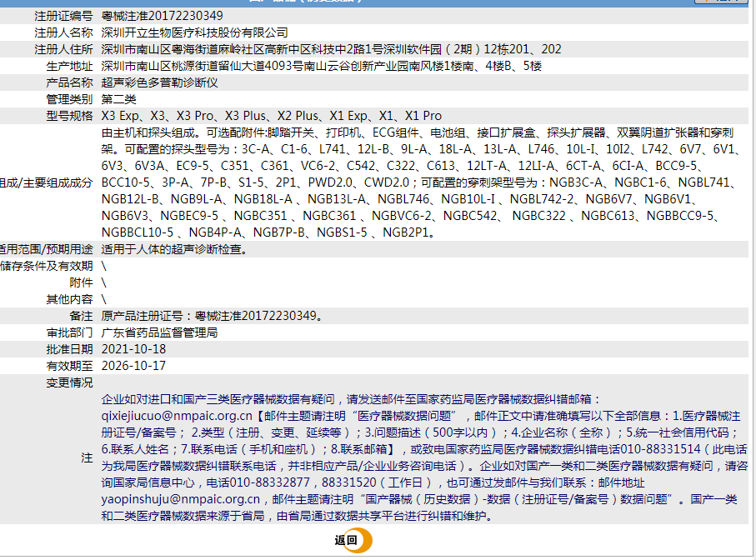Select the expiry date 2026-10-17
Viewport: 756px width, 560px height.
pyautogui.click(x=133, y=366)
